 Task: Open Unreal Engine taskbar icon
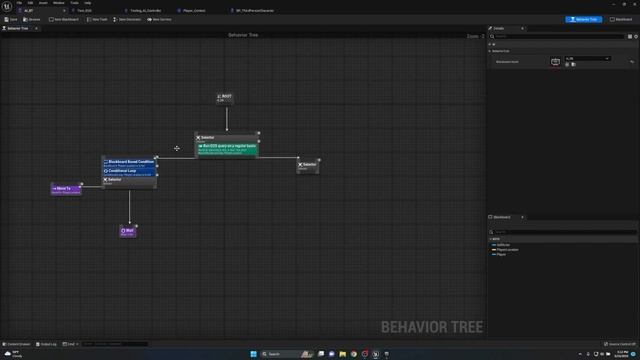pos(376,354)
